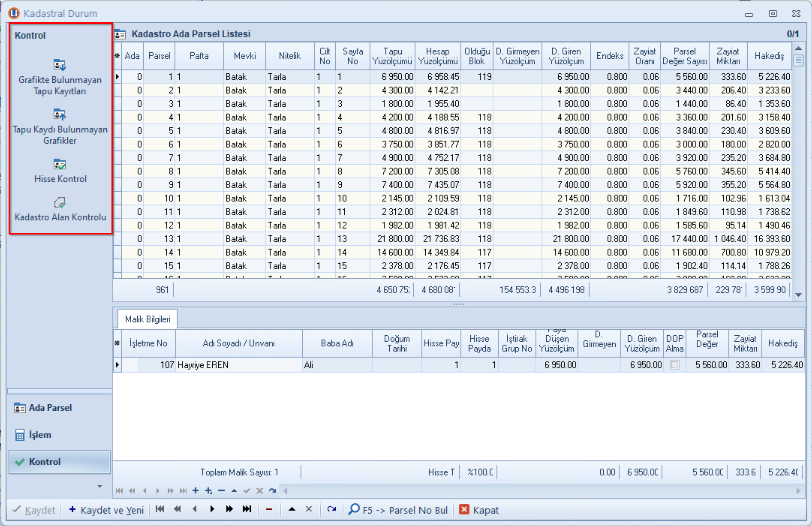The image size is (812, 526).
Task: Add a new owner with the blue plus icon
Action: 195,491
